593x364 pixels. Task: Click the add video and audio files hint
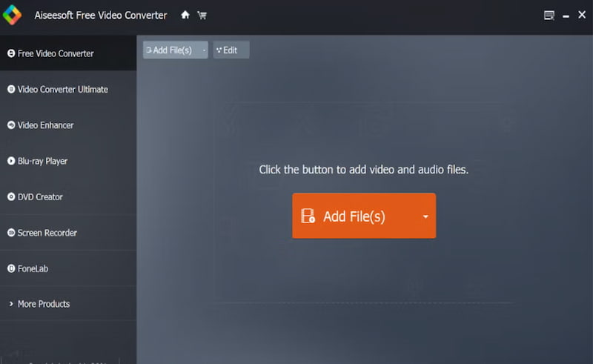click(364, 170)
